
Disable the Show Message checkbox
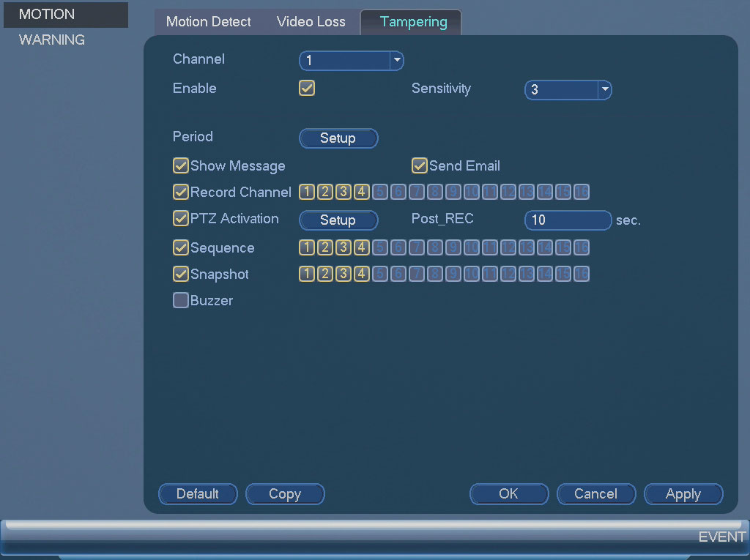[180, 165]
